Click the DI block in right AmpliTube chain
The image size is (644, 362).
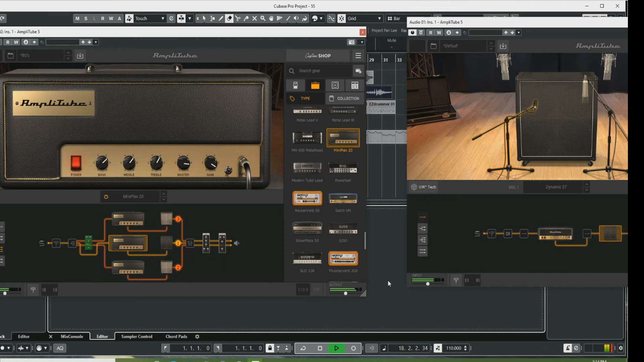(x=508, y=234)
